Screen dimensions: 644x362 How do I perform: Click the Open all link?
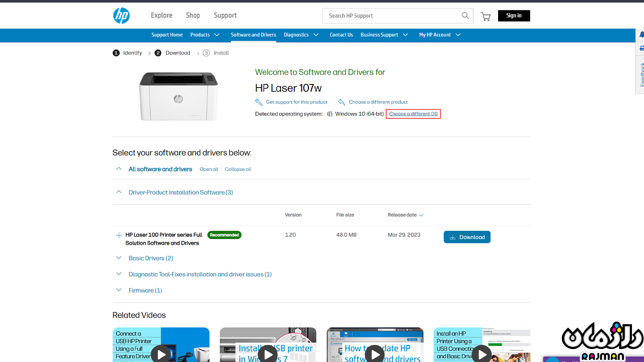[x=209, y=169]
